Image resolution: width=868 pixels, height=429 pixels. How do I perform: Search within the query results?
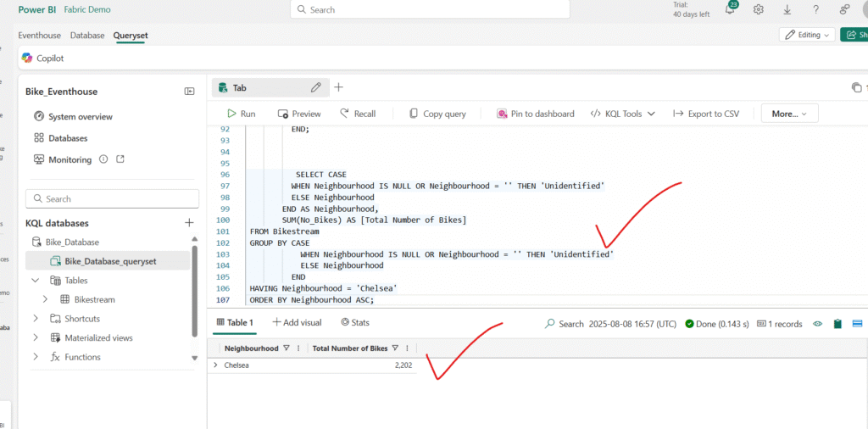point(565,324)
